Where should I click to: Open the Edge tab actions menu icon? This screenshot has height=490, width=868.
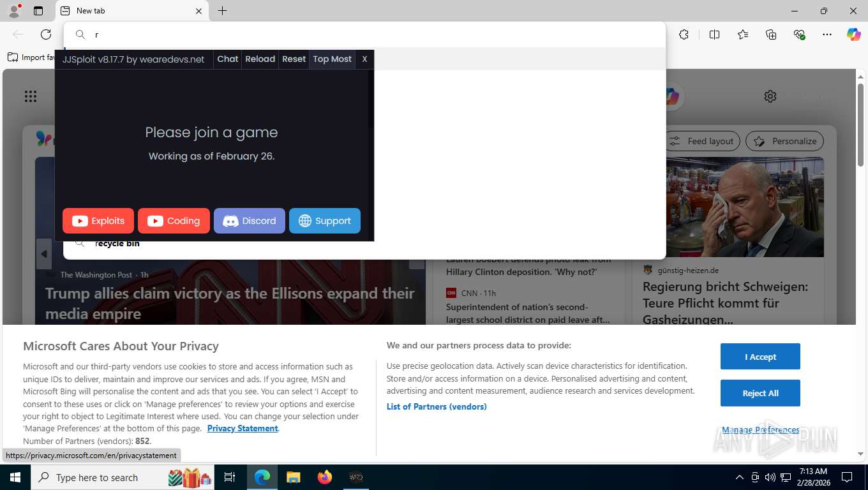tap(38, 11)
